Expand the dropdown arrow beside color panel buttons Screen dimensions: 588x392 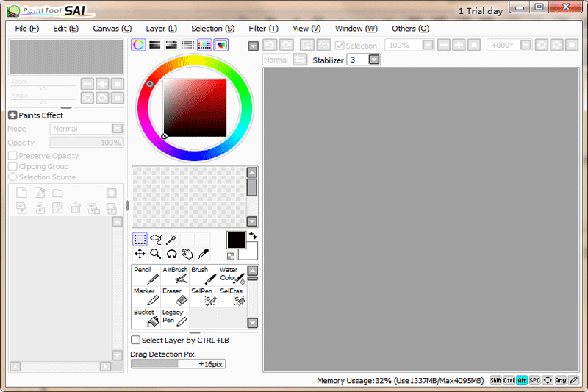tap(254, 46)
